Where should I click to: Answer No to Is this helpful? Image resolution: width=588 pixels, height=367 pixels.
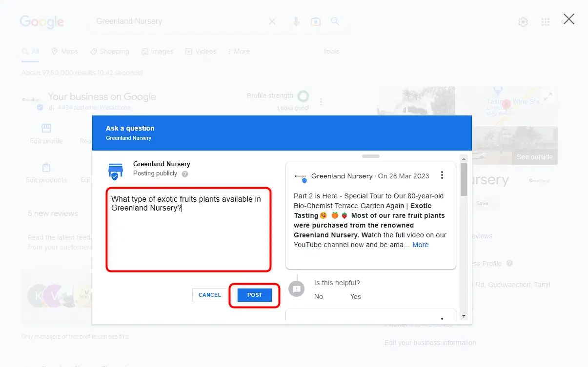(x=319, y=296)
